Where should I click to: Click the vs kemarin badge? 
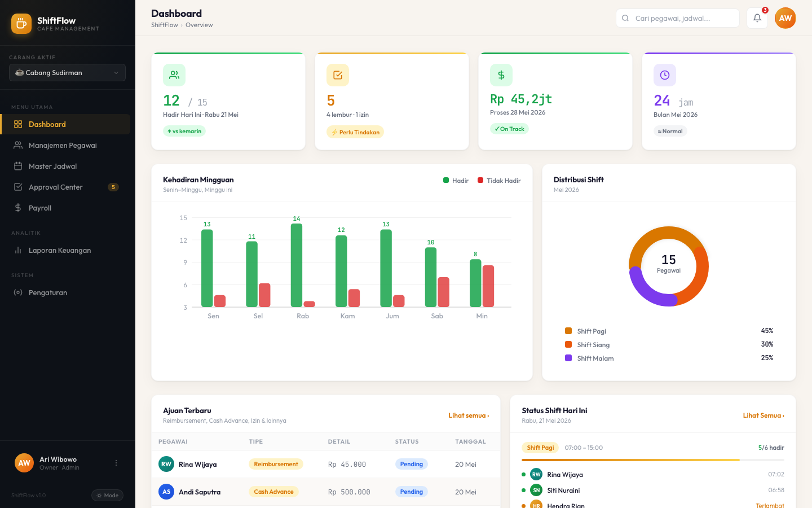184,131
